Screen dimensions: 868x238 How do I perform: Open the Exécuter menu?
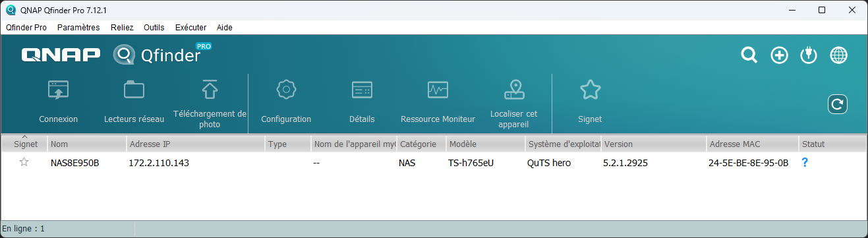click(x=191, y=28)
